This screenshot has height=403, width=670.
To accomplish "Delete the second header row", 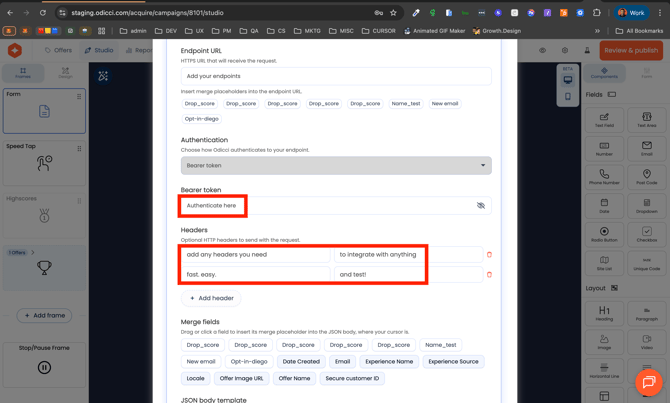I will pos(489,274).
